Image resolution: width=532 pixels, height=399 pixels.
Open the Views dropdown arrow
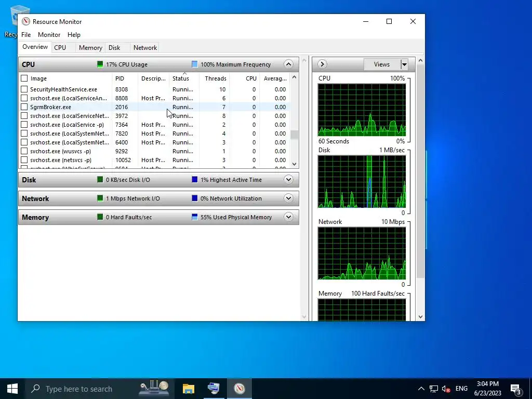pos(404,64)
